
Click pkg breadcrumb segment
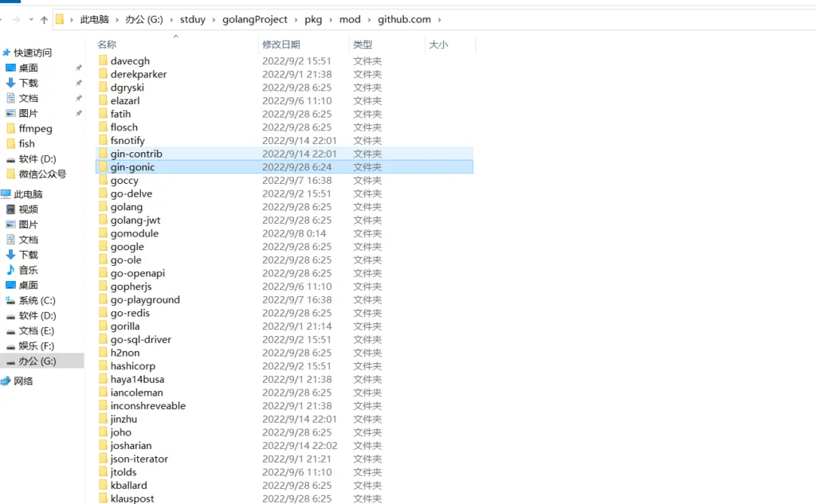[313, 20]
